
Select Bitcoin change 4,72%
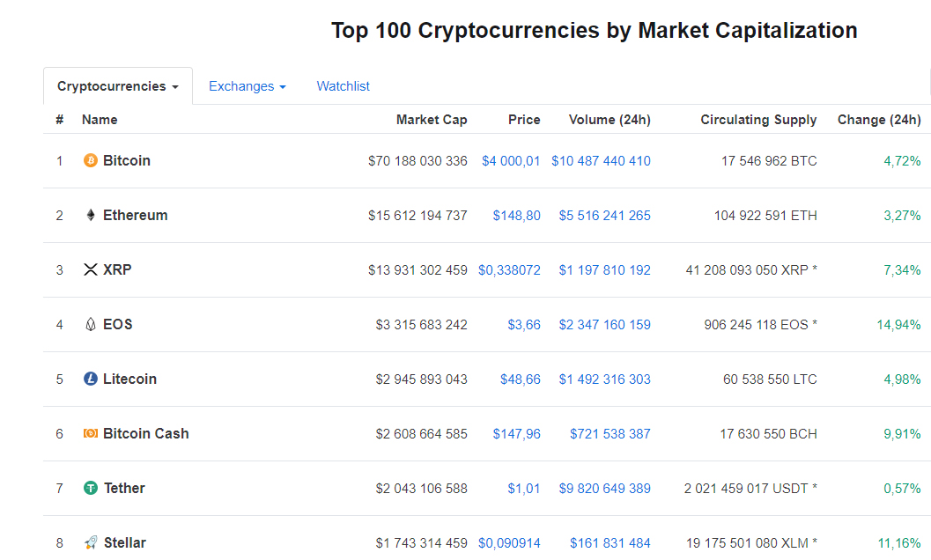903,161
